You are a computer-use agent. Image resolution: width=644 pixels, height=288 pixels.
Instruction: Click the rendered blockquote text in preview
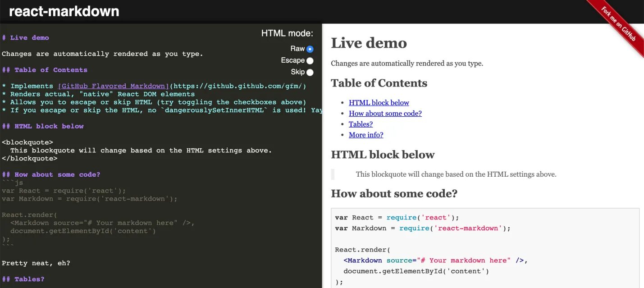(x=456, y=174)
